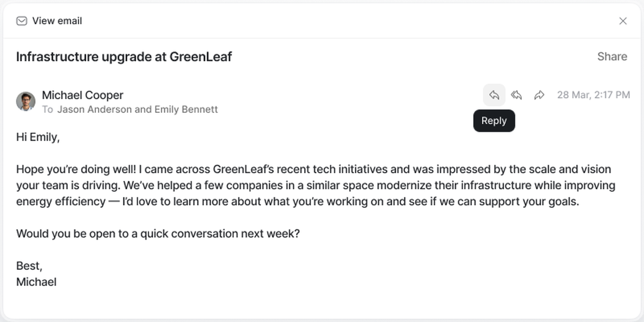Click the quick conversation next week question

point(158,233)
